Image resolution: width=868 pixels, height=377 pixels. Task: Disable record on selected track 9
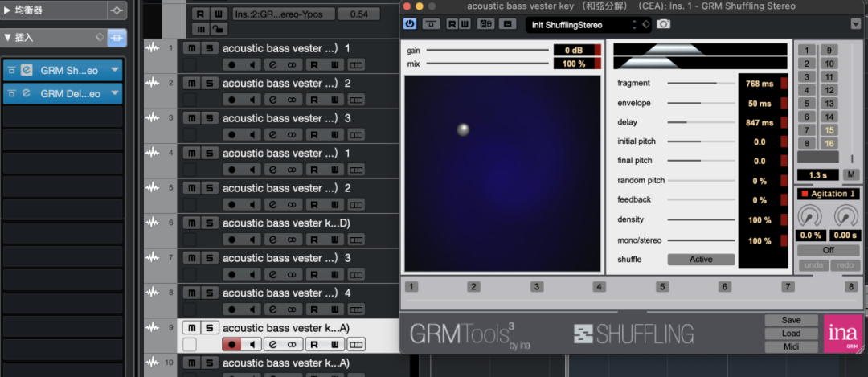click(231, 344)
